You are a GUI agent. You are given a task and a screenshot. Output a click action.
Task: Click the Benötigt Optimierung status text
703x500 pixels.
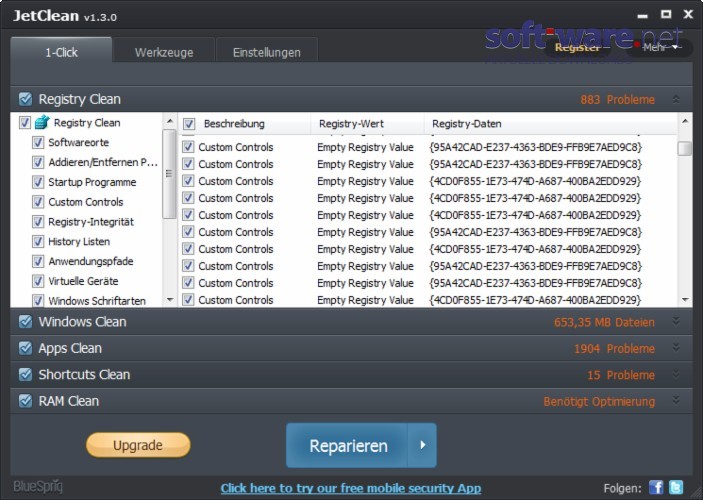point(599,401)
